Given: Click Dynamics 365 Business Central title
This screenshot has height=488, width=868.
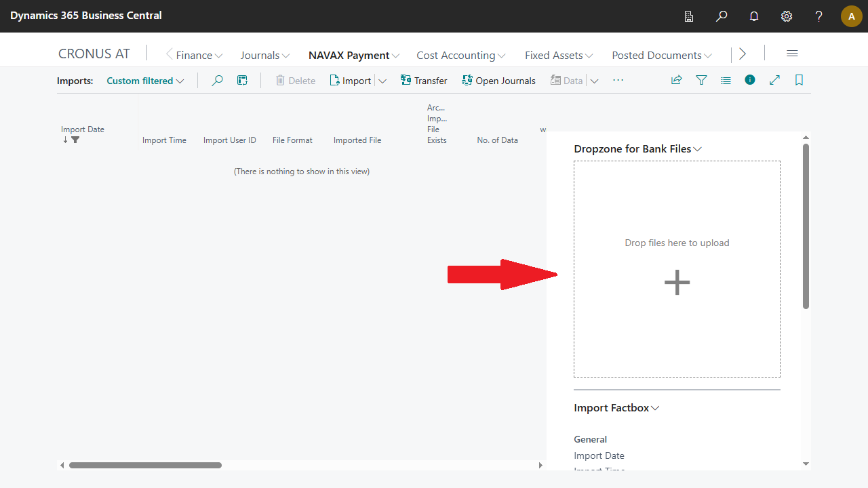Looking at the screenshot, I should coord(86,16).
